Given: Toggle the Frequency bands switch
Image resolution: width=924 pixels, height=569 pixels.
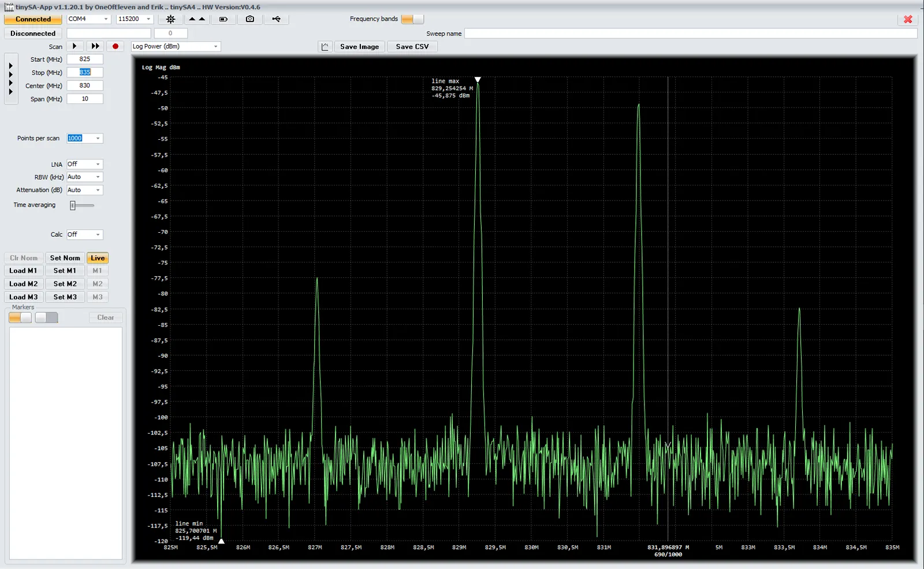Looking at the screenshot, I should 412,19.
